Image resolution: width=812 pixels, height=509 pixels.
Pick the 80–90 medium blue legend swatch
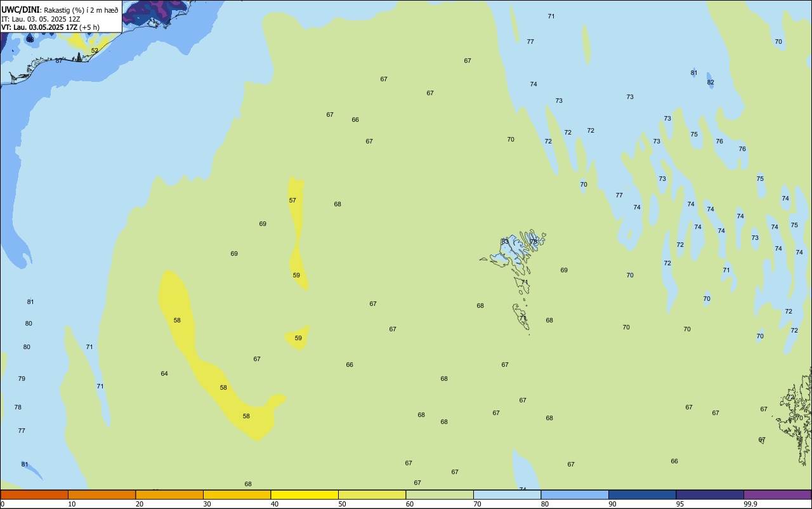[x=575, y=494]
